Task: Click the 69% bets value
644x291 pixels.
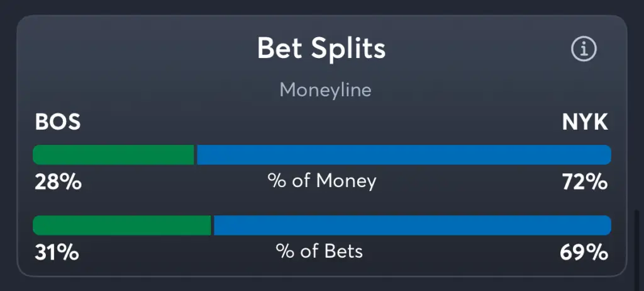Action: 584,253
